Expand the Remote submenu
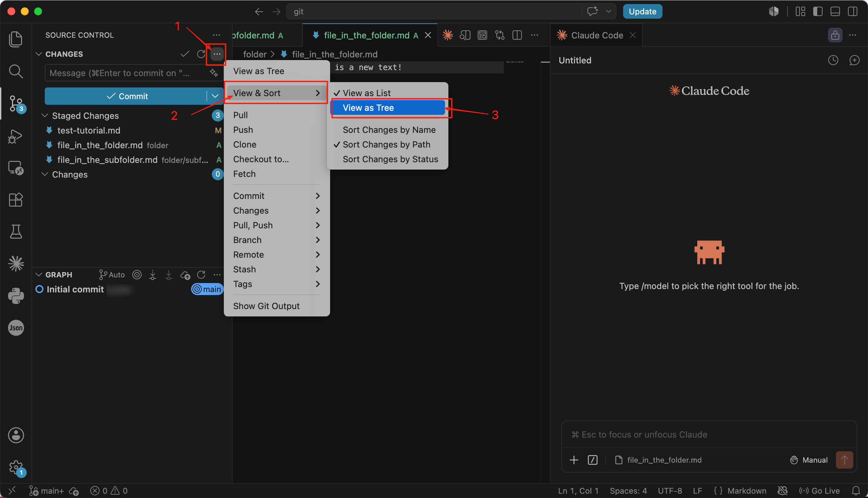The image size is (868, 498). pyautogui.click(x=277, y=255)
